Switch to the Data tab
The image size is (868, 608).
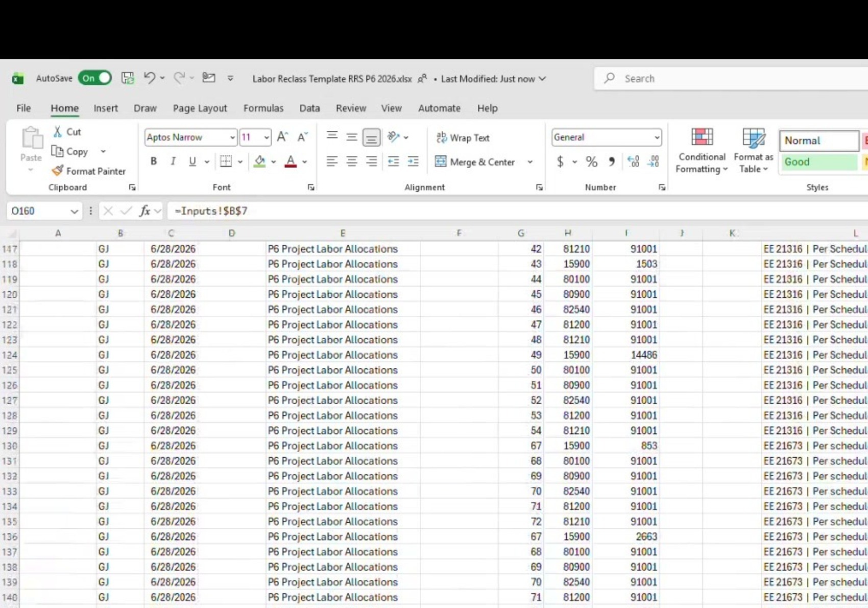309,108
